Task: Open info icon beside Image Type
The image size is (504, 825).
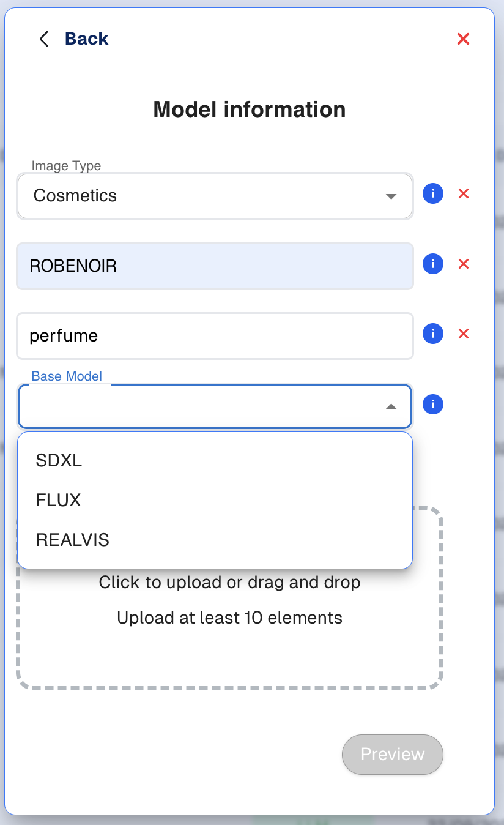Action: point(433,194)
